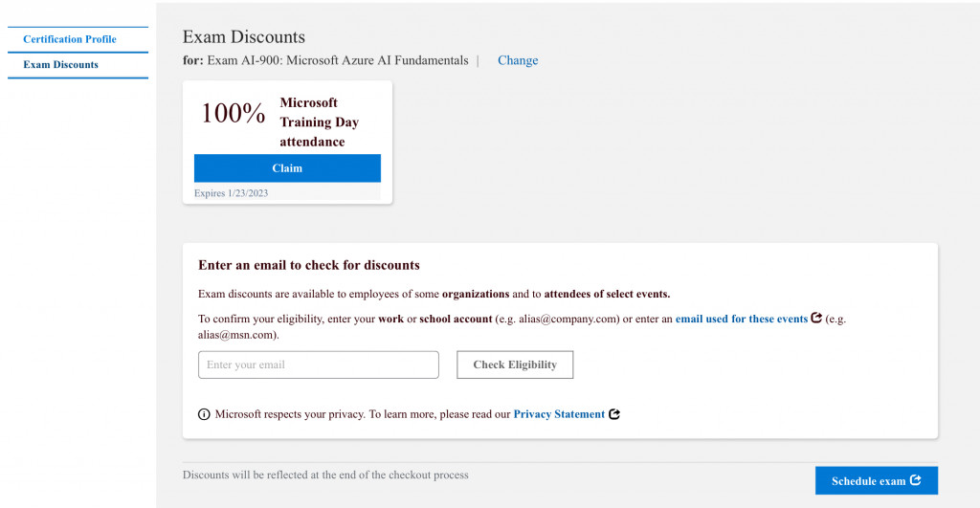Claim the 100% Training Day discount
This screenshot has height=508, width=980.
(x=287, y=168)
